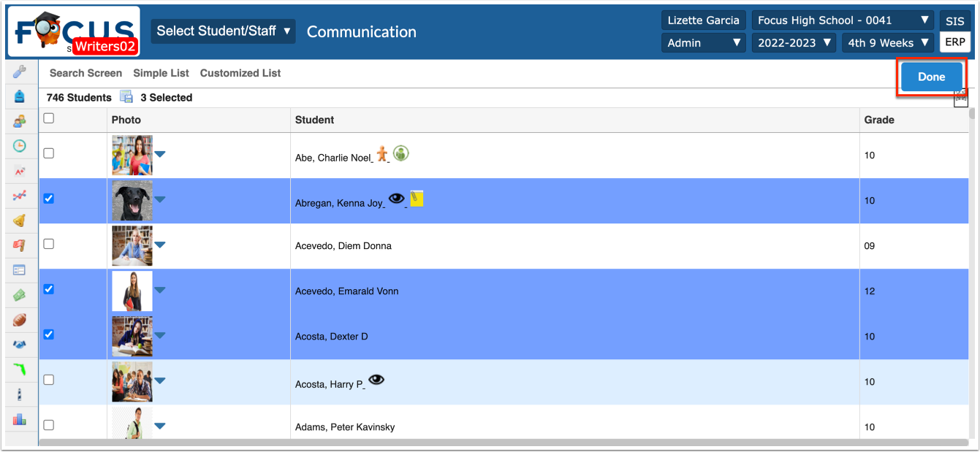The image size is (980, 452).
Task: Click the Lizette Garcia user button
Action: pyautogui.click(x=703, y=20)
